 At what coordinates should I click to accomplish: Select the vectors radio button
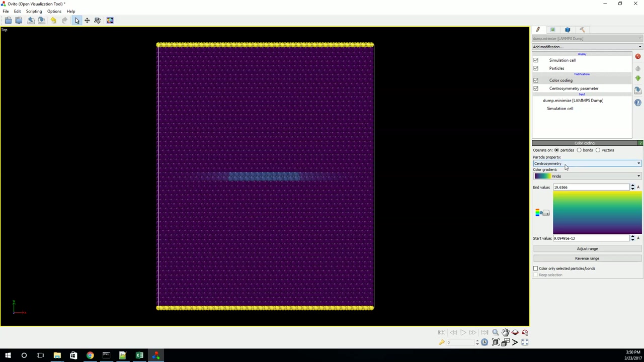(598, 150)
